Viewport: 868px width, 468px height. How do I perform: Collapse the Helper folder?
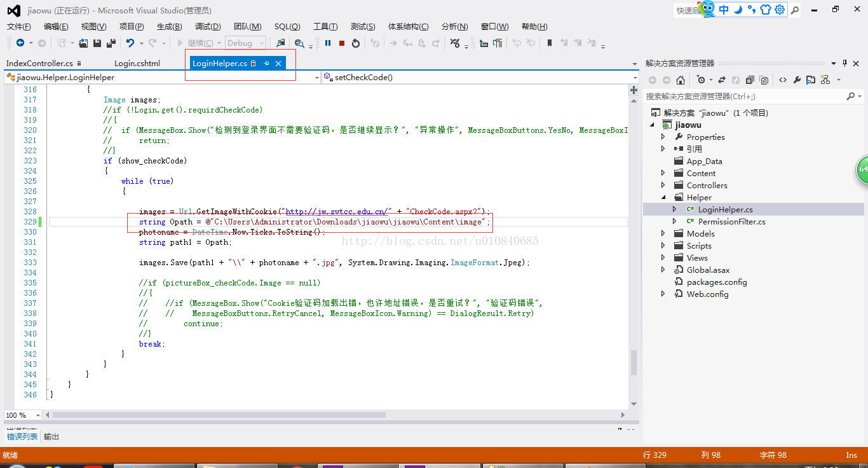pos(663,197)
